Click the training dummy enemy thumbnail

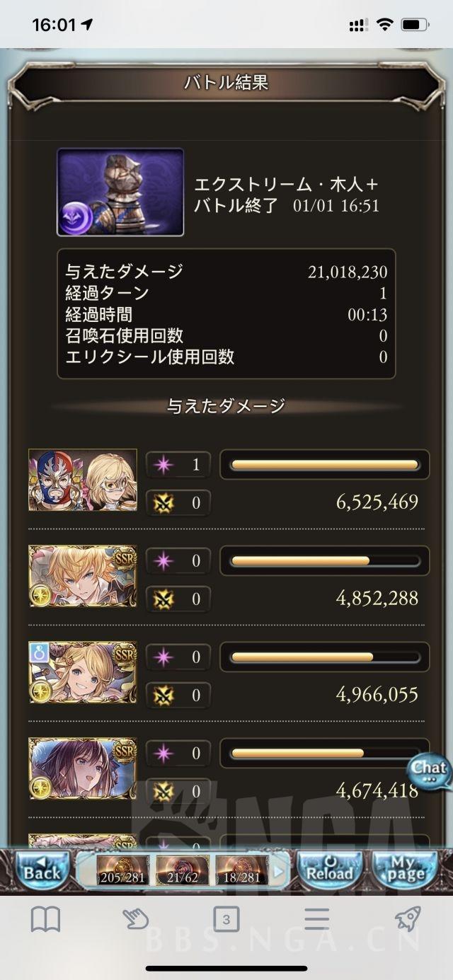click(x=120, y=192)
